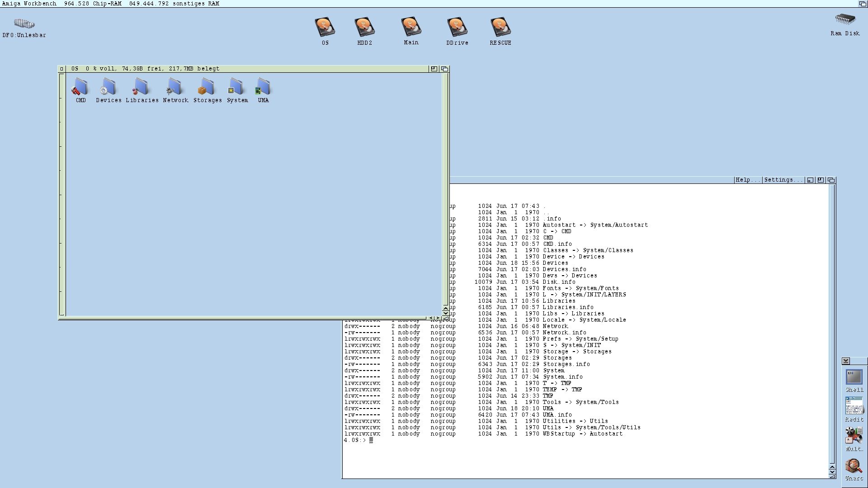
Task: Click 'Storages.info' listing entry
Action: pyautogui.click(x=566, y=364)
